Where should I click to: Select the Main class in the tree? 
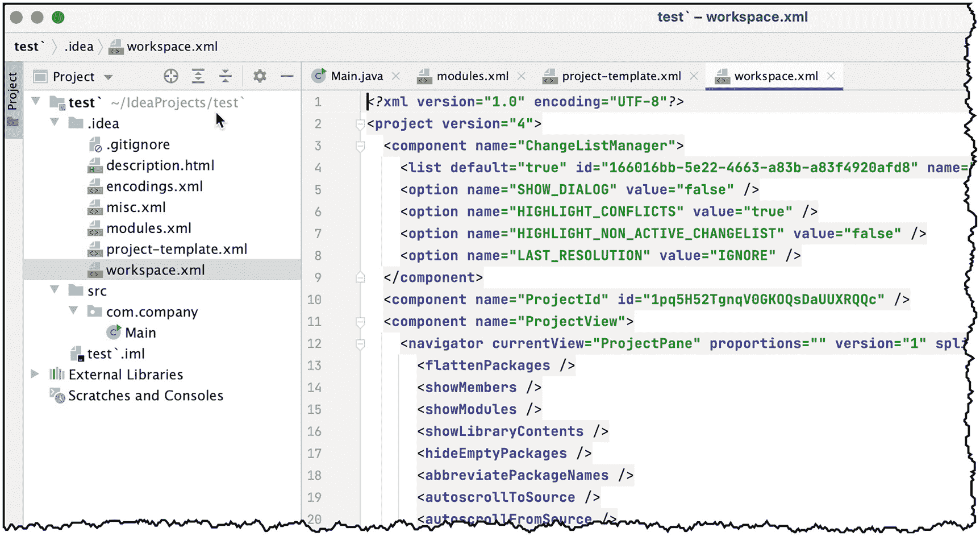[140, 333]
